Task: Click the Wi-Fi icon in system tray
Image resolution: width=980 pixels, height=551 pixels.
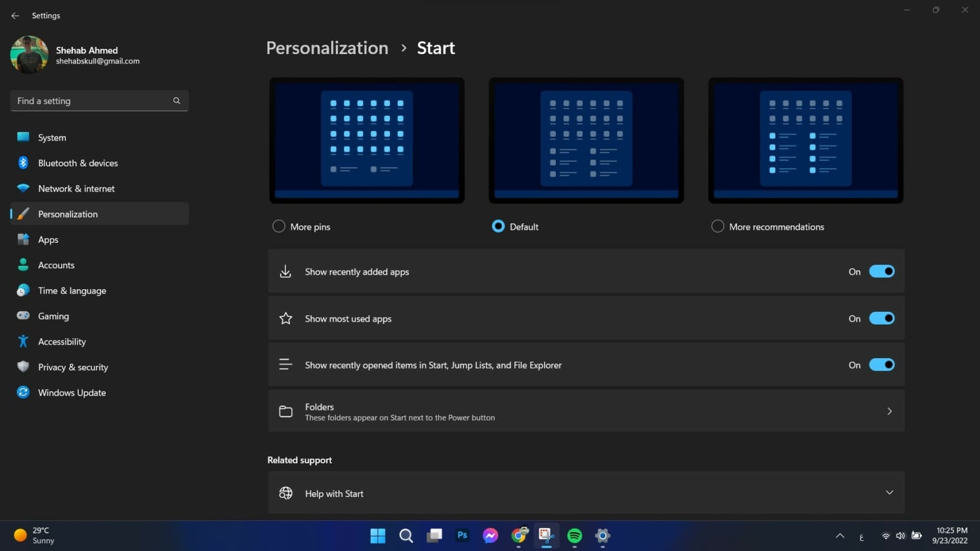Action: point(885,536)
